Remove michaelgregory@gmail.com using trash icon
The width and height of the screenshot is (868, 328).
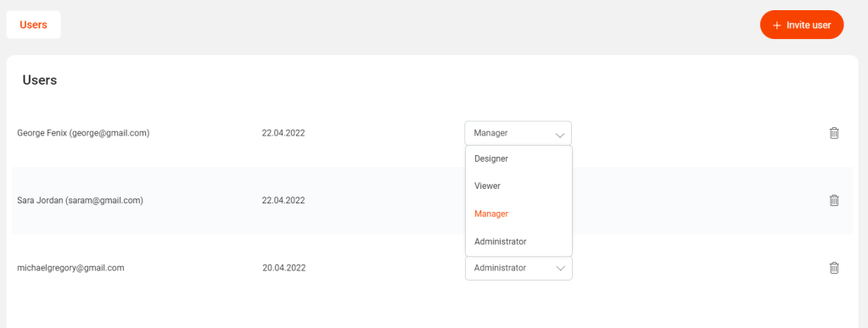tap(834, 268)
